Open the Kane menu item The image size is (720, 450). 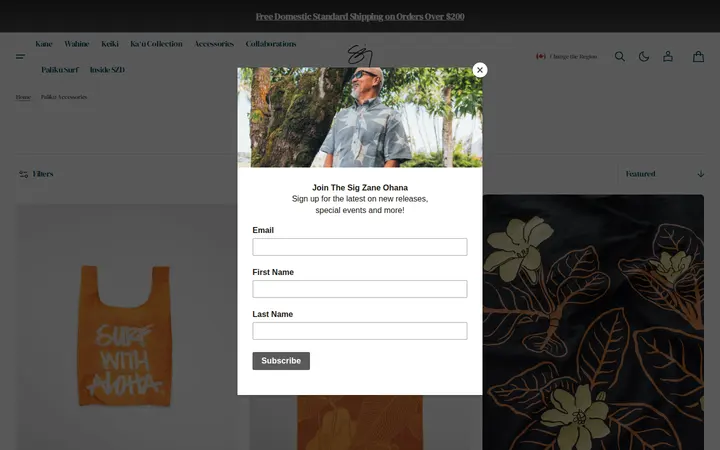44,44
